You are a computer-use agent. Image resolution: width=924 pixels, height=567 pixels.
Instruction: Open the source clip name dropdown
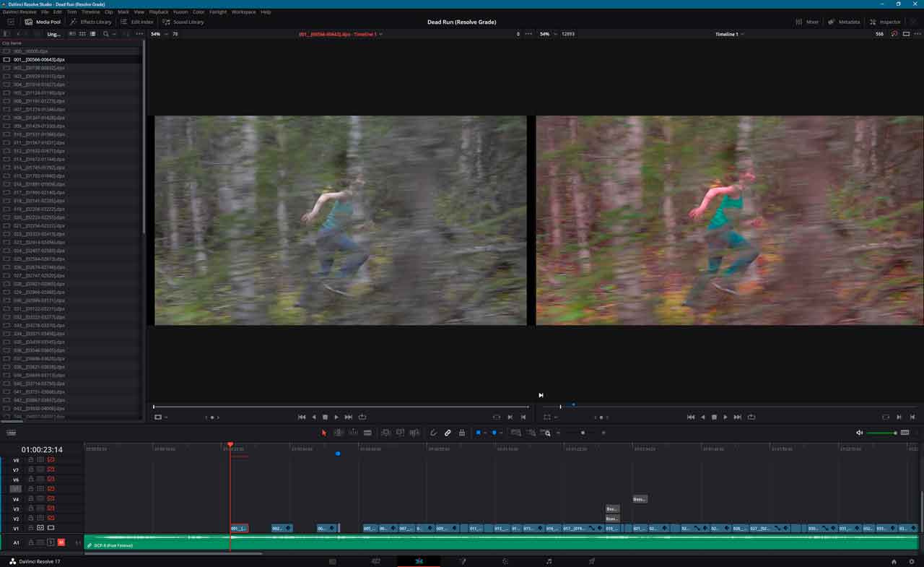[x=341, y=34]
